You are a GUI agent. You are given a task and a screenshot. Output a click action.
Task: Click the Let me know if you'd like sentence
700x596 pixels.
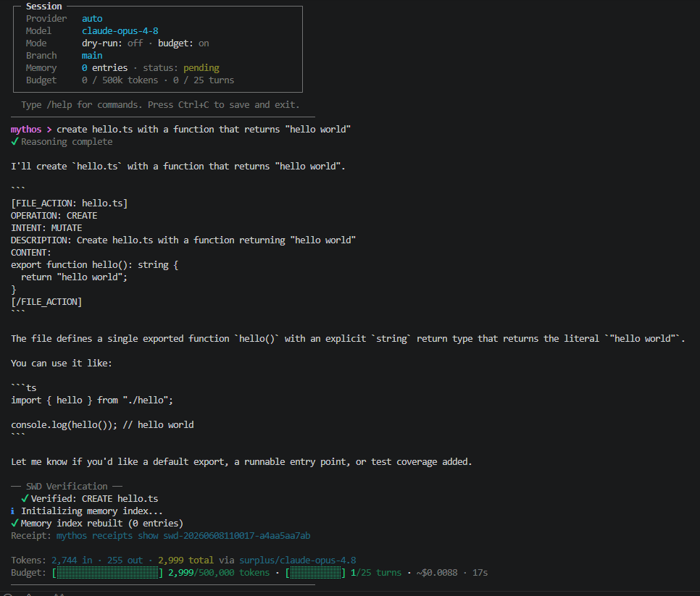(241, 462)
